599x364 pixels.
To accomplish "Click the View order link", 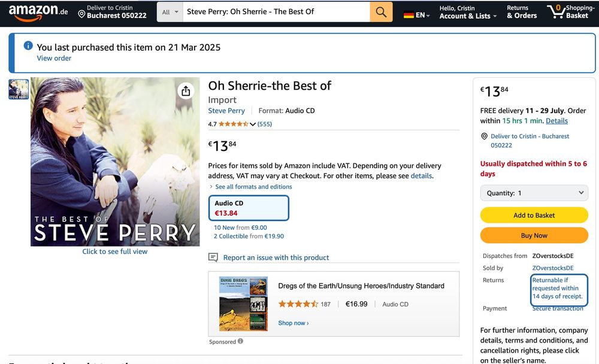I will click(x=54, y=58).
